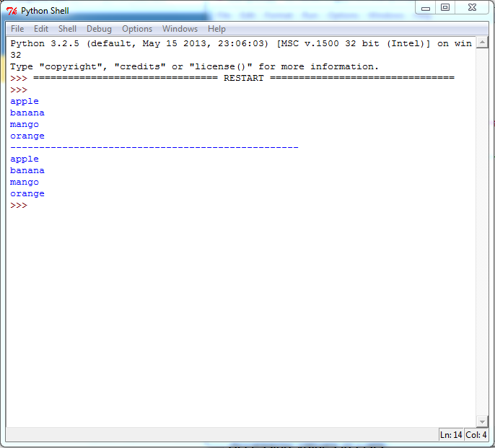Viewport: 495px width, 448px height.
Task: Click the second 'banana' output line
Action: (27, 170)
